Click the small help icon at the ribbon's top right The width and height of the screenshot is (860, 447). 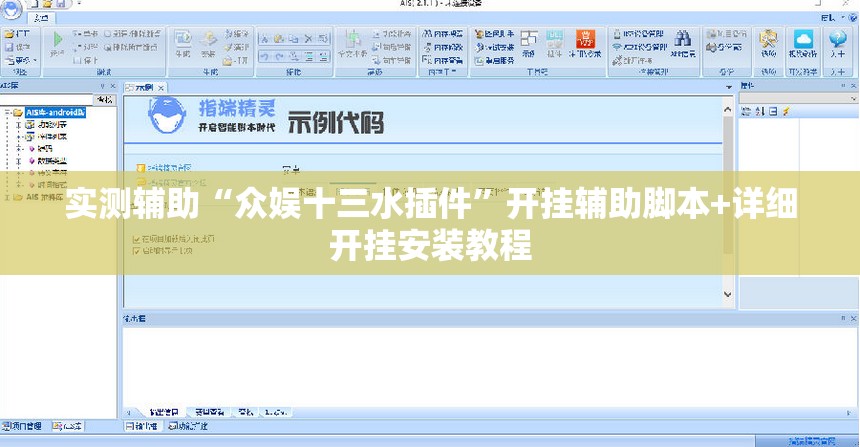tap(853, 18)
